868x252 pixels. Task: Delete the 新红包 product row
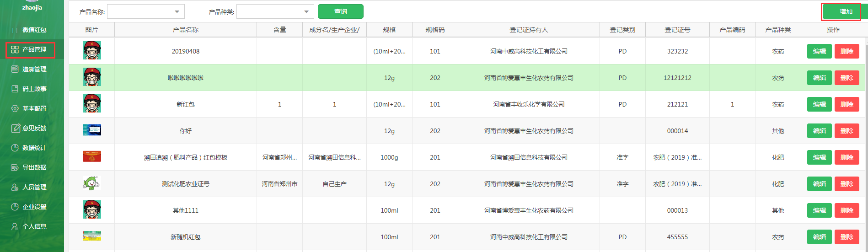847,104
